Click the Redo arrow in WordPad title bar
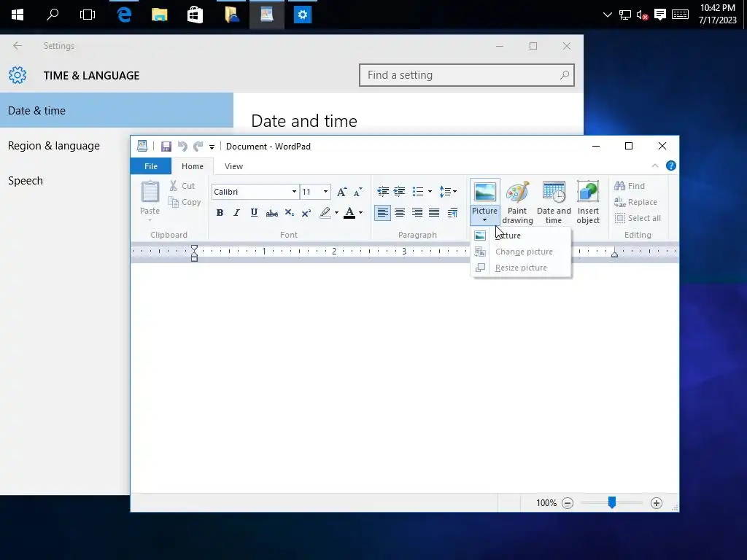 pos(198,146)
